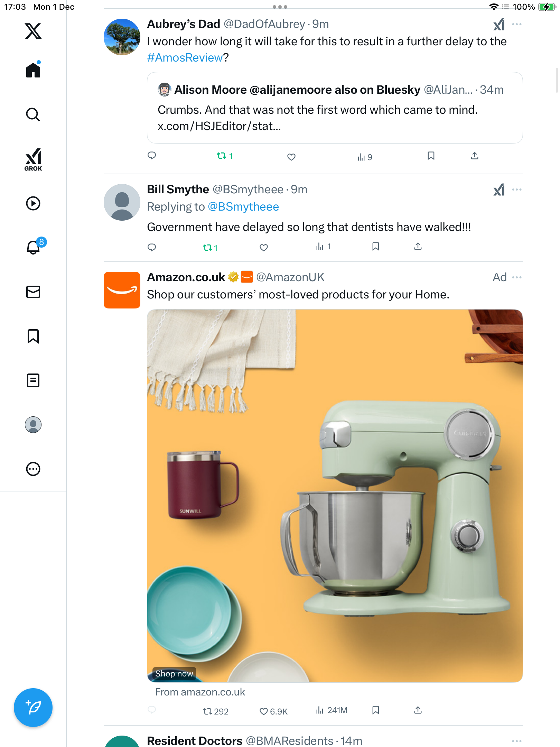Image resolution: width=560 pixels, height=747 pixels.
Task: Open Notifications bell with 8 badge
Action: point(34,247)
